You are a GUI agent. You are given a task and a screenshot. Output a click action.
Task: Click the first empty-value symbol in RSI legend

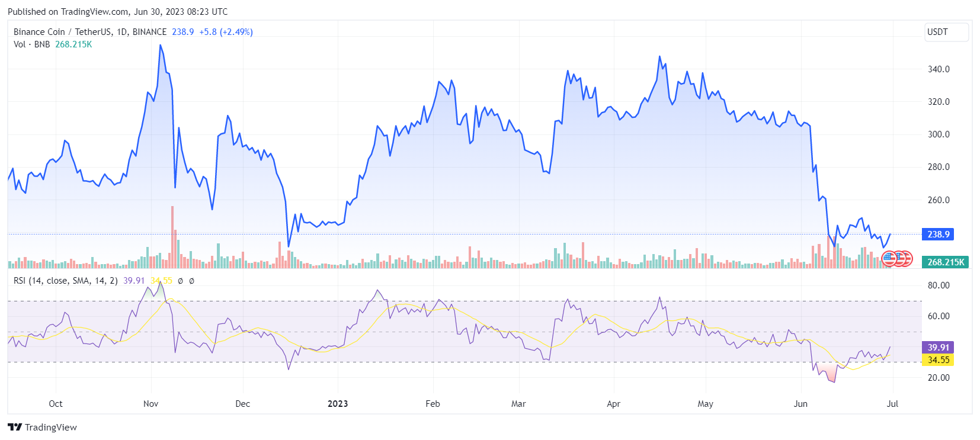180,281
